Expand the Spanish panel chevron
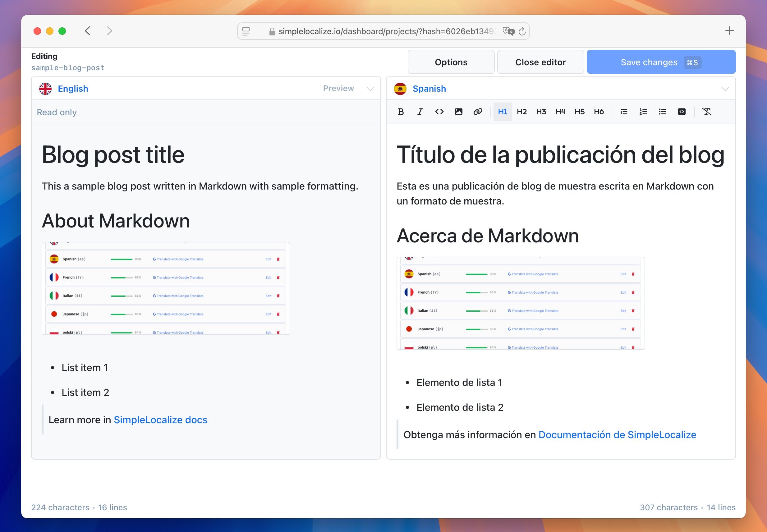Image resolution: width=767 pixels, height=532 pixels. 725,89
